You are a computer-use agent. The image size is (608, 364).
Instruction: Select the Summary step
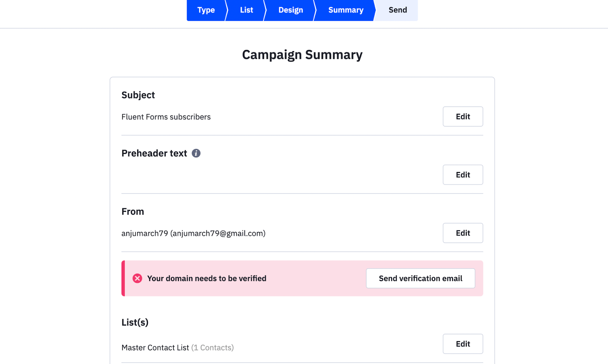(345, 10)
